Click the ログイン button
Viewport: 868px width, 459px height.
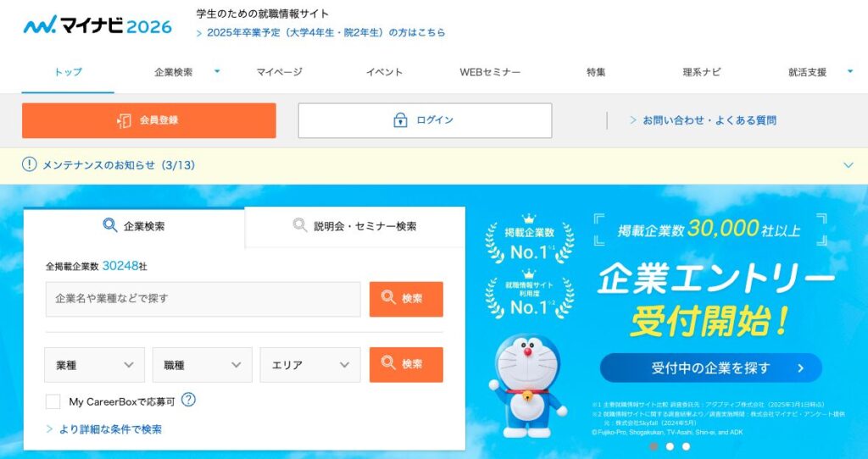pyautogui.click(x=426, y=120)
